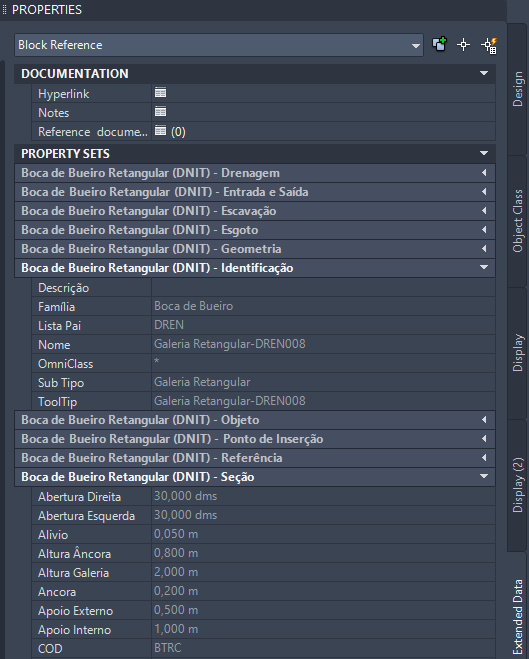Expand the Entrada e Saída property set
This screenshot has width=529, height=659.
tap(484, 192)
